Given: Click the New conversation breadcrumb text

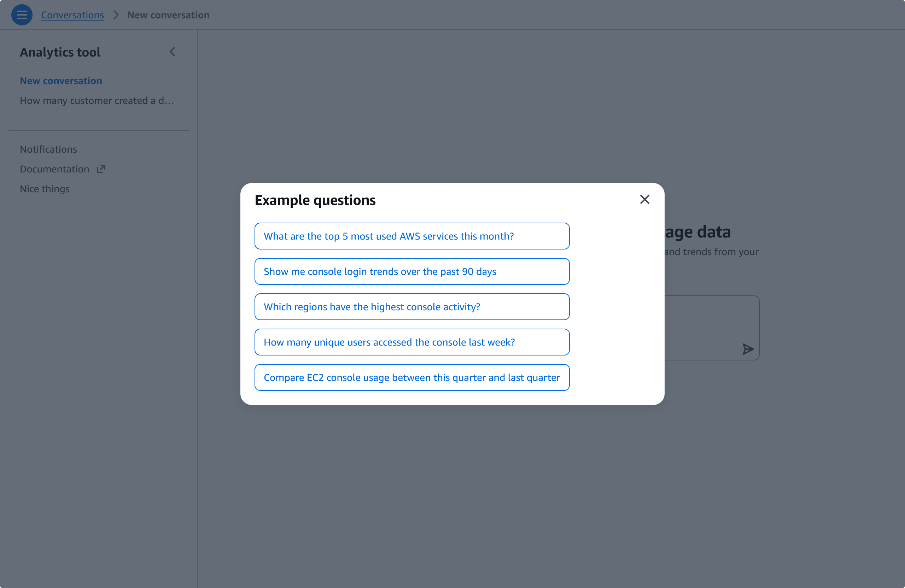Looking at the screenshot, I should point(168,15).
